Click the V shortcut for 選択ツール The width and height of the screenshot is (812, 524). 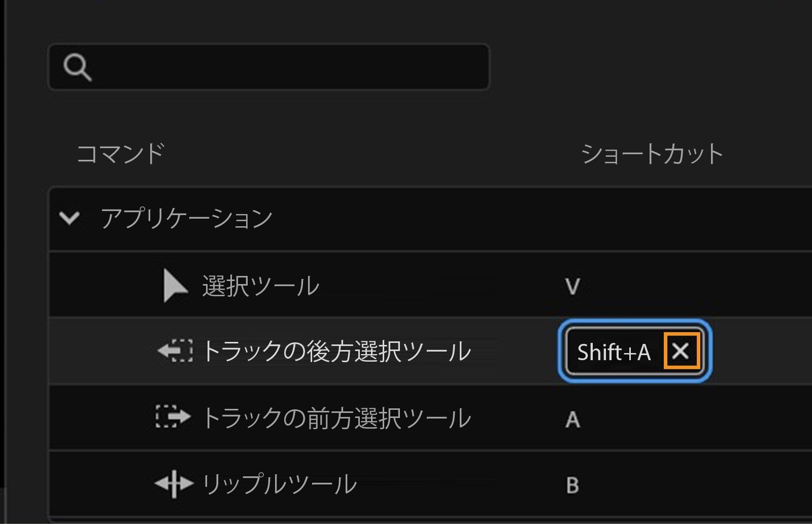point(572,285)
